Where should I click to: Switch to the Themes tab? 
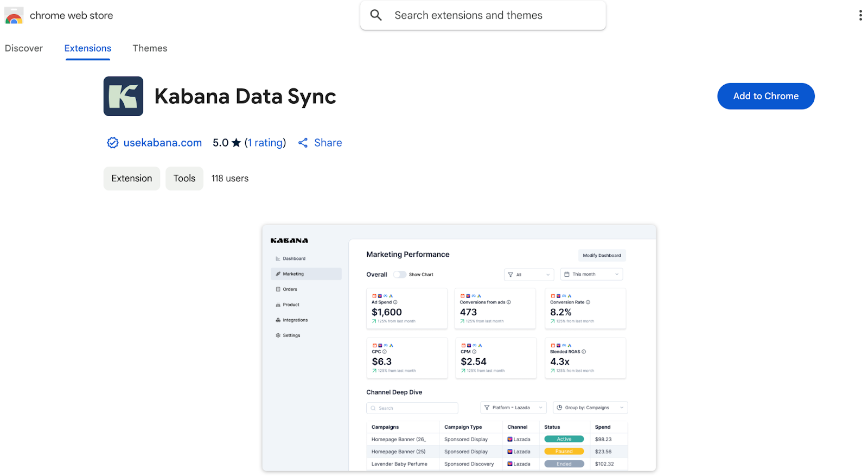point(150,48)
